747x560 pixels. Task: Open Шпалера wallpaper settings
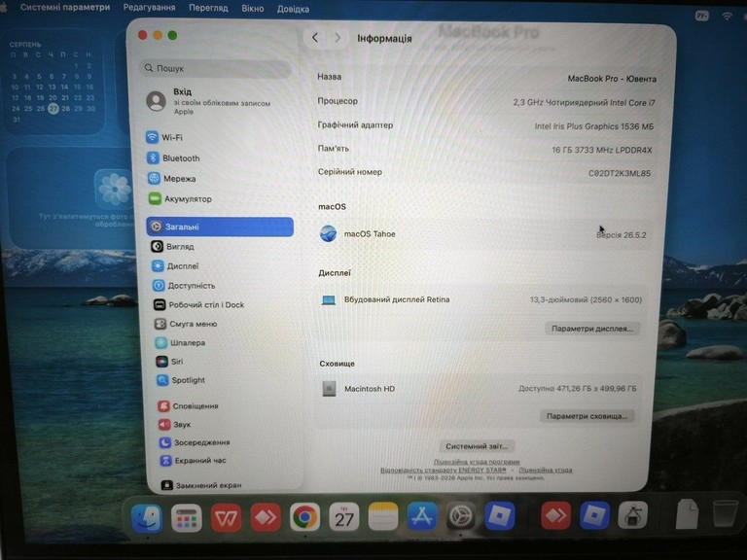[180, 343]
